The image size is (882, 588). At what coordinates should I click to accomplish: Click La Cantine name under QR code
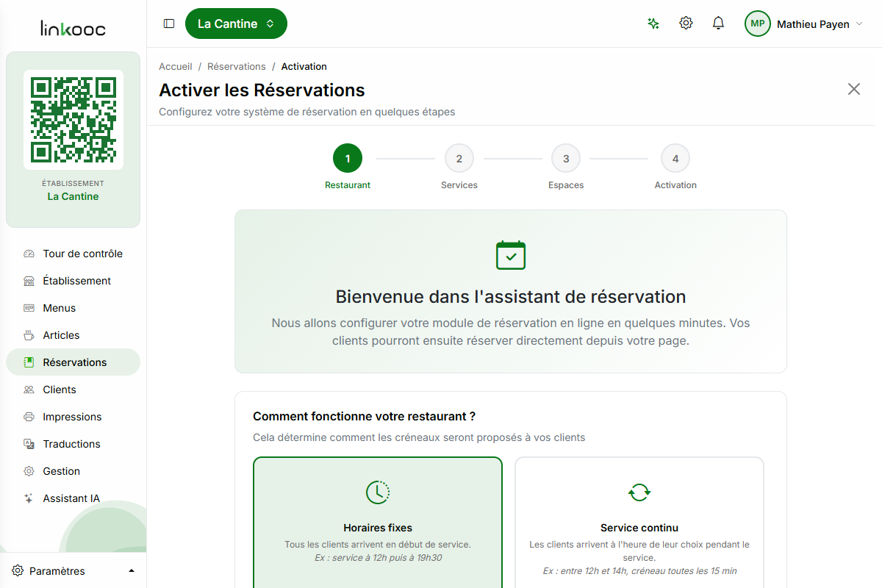(x=73, y=196)
